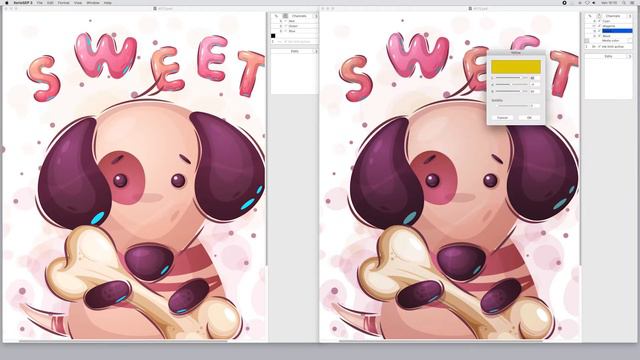Open the File menu
This screenshot has width=640, height=360.
(40, 2)
